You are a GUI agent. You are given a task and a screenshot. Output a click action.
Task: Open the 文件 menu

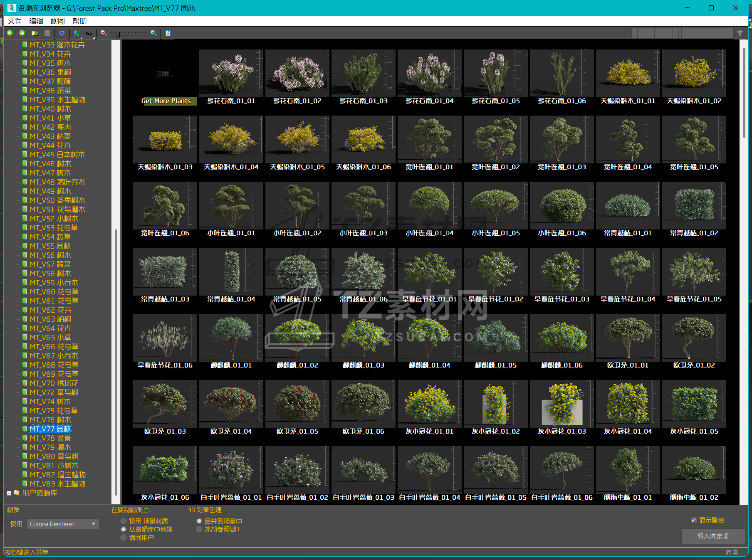pos(15,21)
